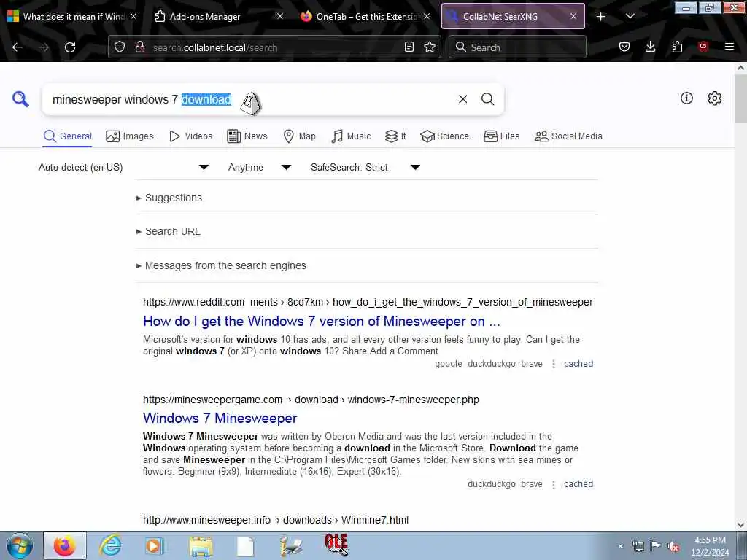747x560 pixels.
Task: Open the tracking protection shield icon
Action: coord(120,47)
